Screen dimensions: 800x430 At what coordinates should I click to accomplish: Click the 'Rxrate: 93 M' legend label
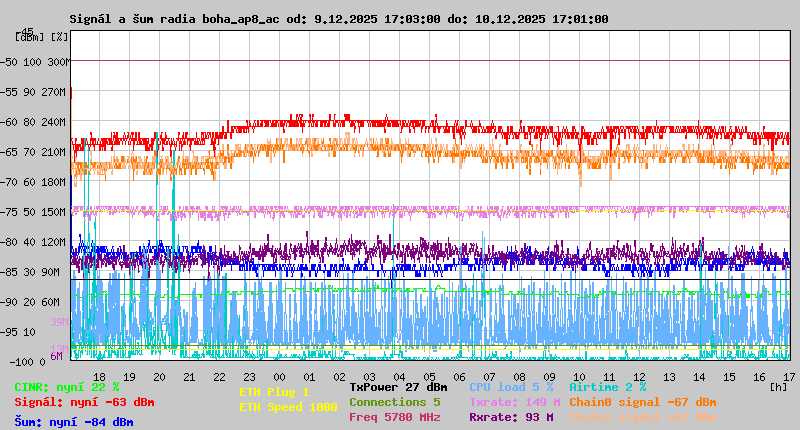511,417
